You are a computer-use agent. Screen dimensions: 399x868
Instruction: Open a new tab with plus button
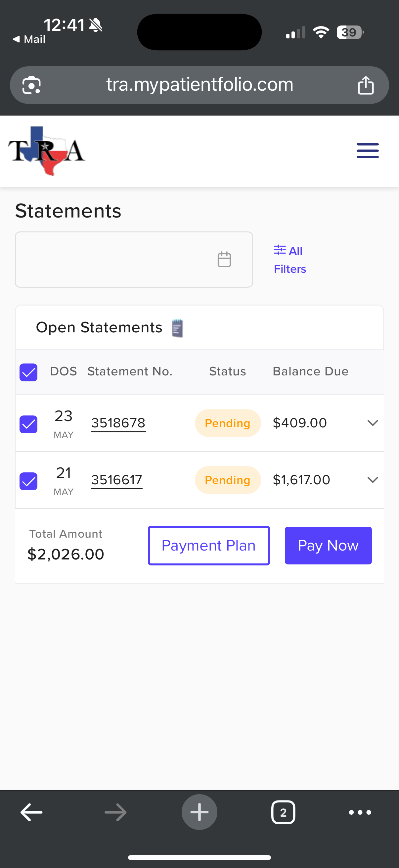coord(199,812)
